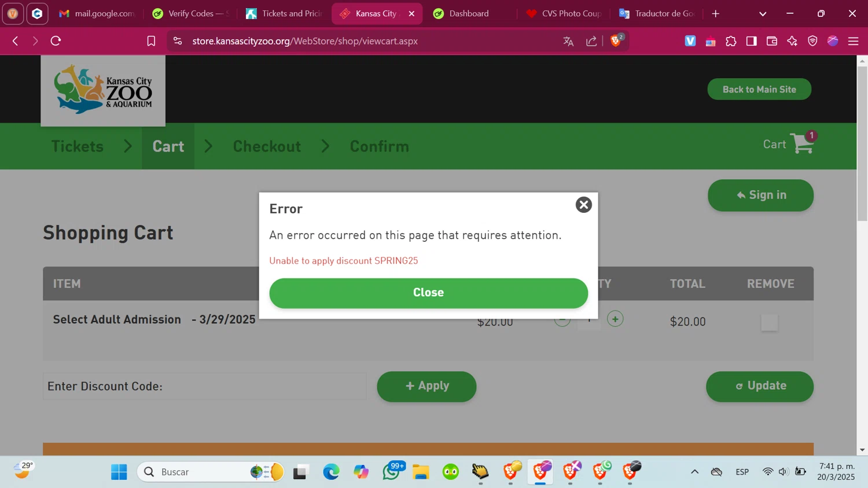
Task: Open Brave Shields icon
Action: [617, 40]
